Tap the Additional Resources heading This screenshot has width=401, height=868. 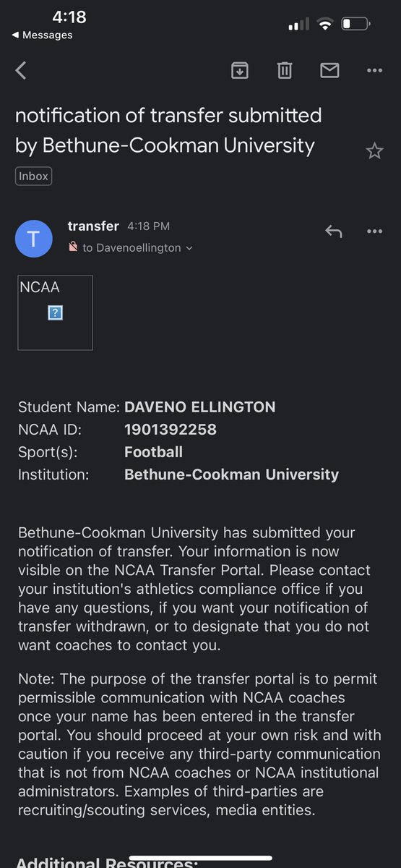(x=106, y=861)
